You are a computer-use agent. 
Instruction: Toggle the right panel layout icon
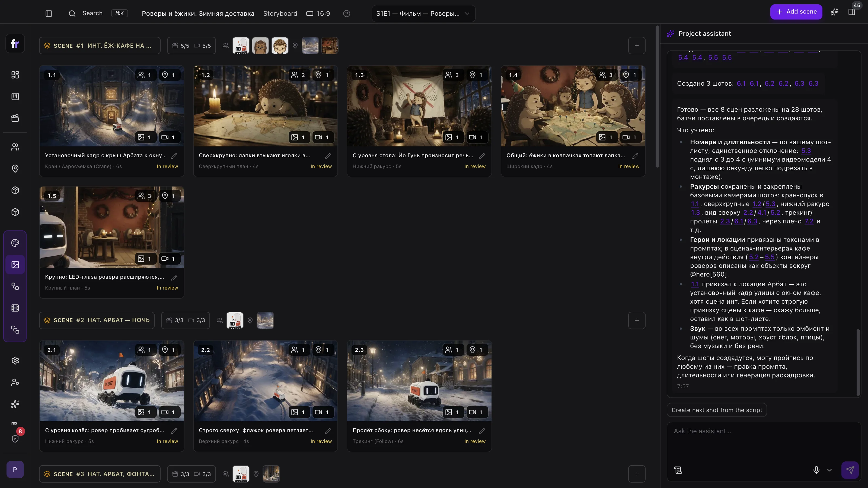tap(852, 12)
